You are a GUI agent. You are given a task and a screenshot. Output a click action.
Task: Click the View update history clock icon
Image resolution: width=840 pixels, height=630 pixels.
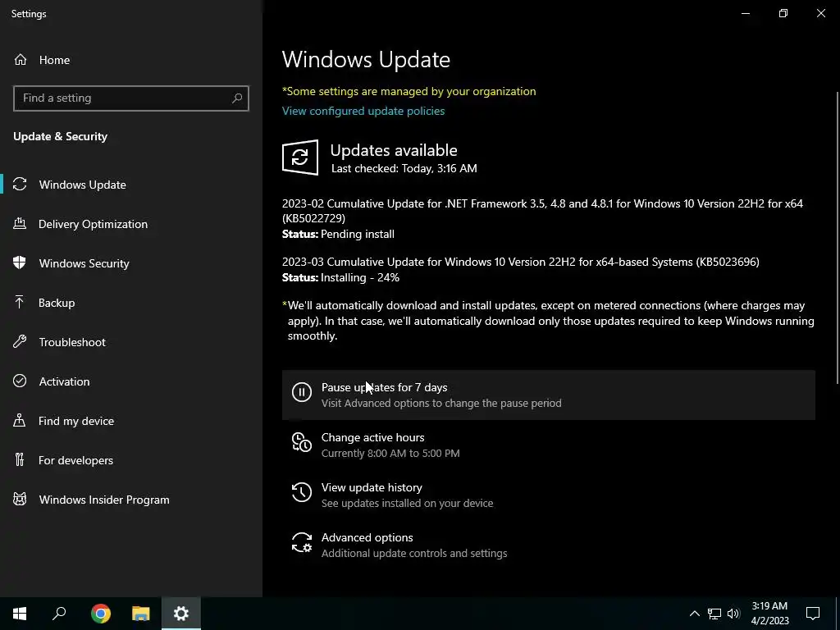pos(302,492)
